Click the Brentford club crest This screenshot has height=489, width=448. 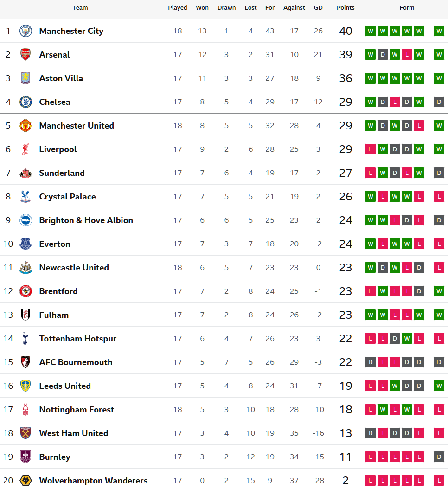26,291
